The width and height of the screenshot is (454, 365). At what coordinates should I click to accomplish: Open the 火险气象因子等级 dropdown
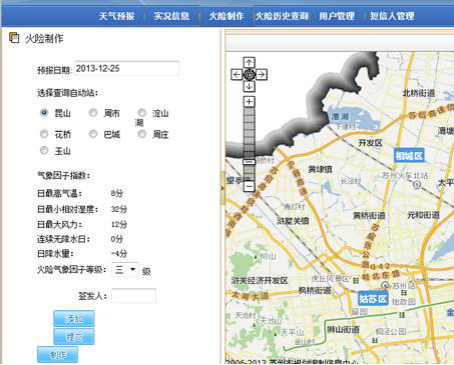(x=125, y=269)
